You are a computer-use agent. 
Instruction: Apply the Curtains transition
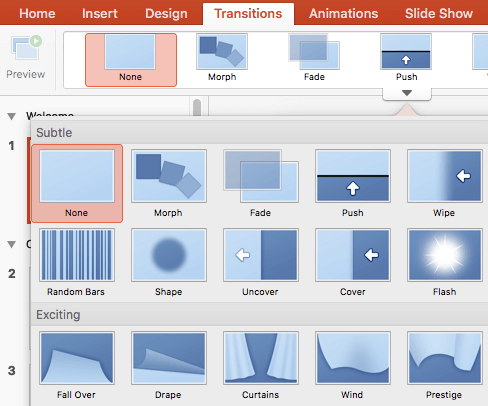[261, 365]
